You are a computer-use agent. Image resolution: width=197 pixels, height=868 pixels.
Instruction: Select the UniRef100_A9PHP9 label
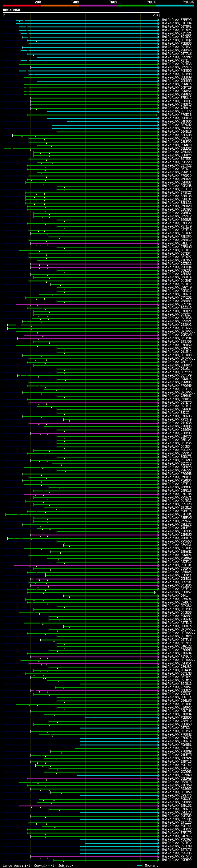tap(177, 860)
